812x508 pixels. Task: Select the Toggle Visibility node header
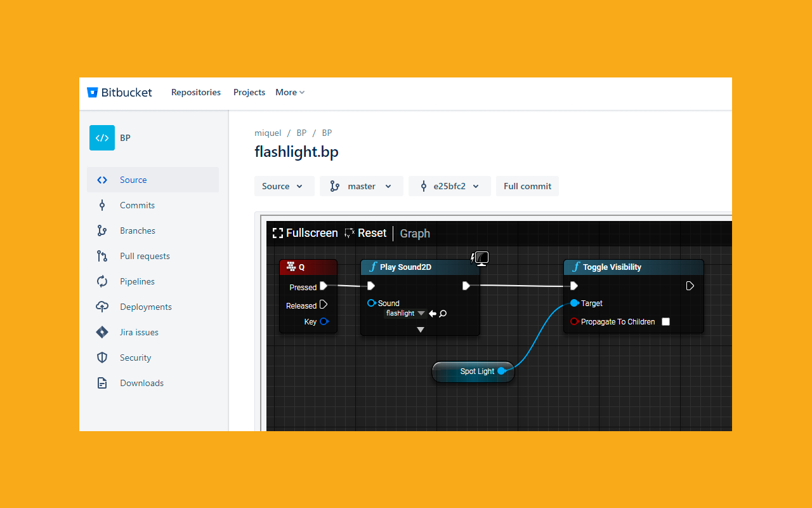[634, 267]
